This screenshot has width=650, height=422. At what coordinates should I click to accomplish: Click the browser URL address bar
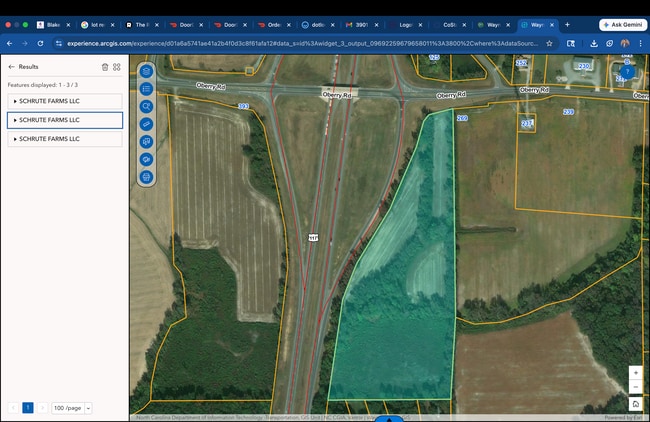tap(300, 43)
